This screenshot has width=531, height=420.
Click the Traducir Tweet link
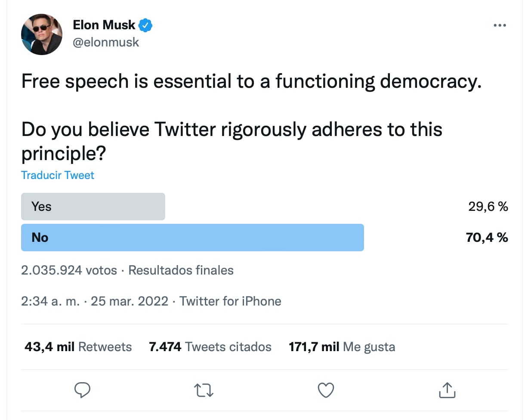pos(57,175)
